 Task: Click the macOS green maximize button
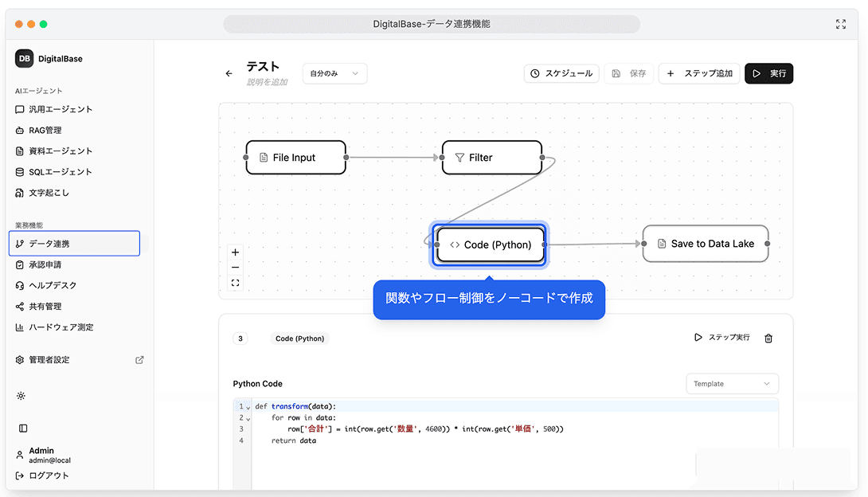tap(43, 24)
